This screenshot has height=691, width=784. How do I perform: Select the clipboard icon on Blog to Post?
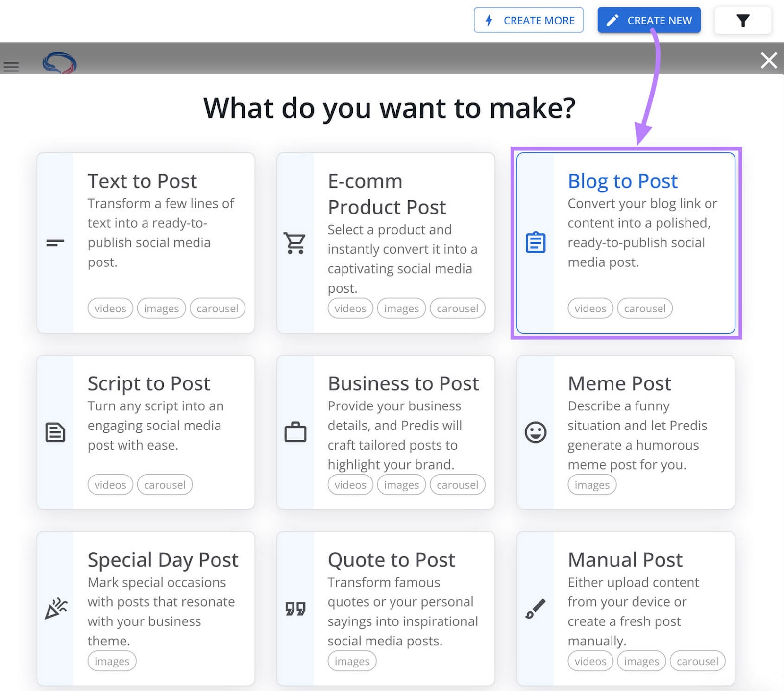click(535, 242)
